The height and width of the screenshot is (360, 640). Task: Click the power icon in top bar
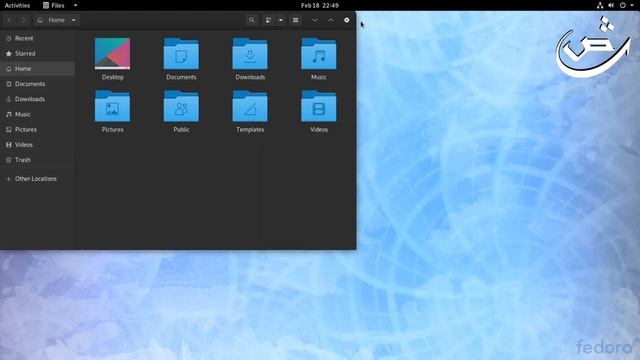pyautogui.click(x=622, y=5)
